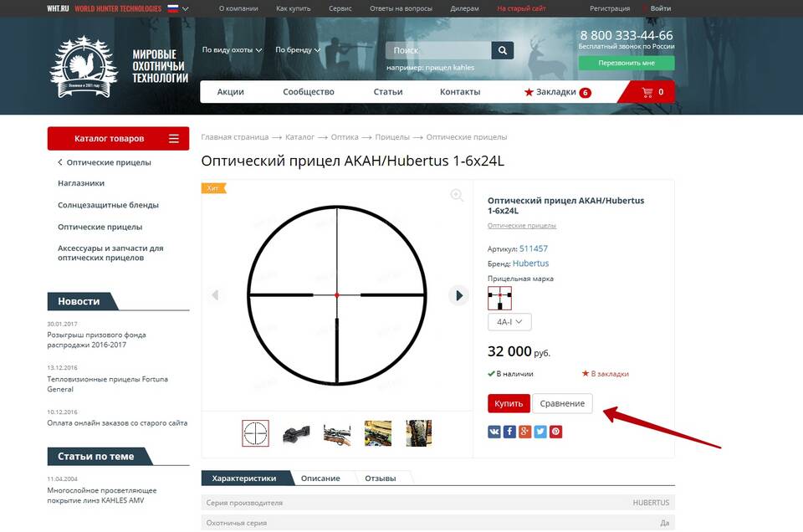Click the bookmarks star icon
The height and width of the screenshot is (532, 803).
click(x=529, y=92)
